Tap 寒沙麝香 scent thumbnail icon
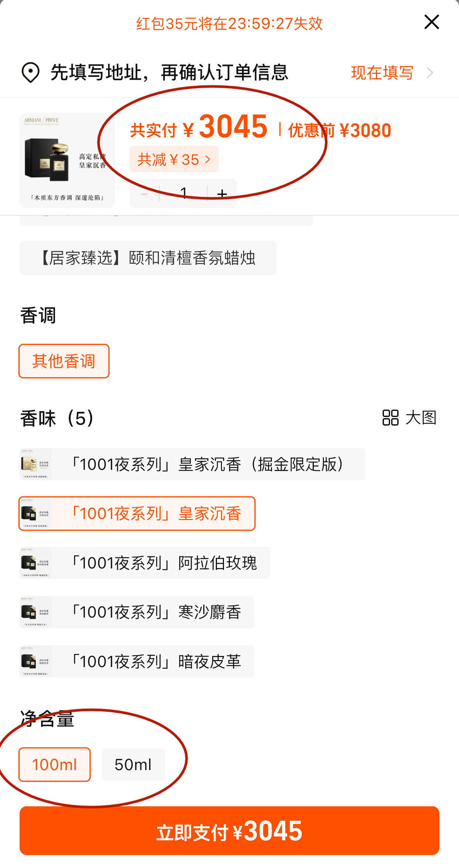The height and width of the screenshot is (868, 459). (35, 612)
